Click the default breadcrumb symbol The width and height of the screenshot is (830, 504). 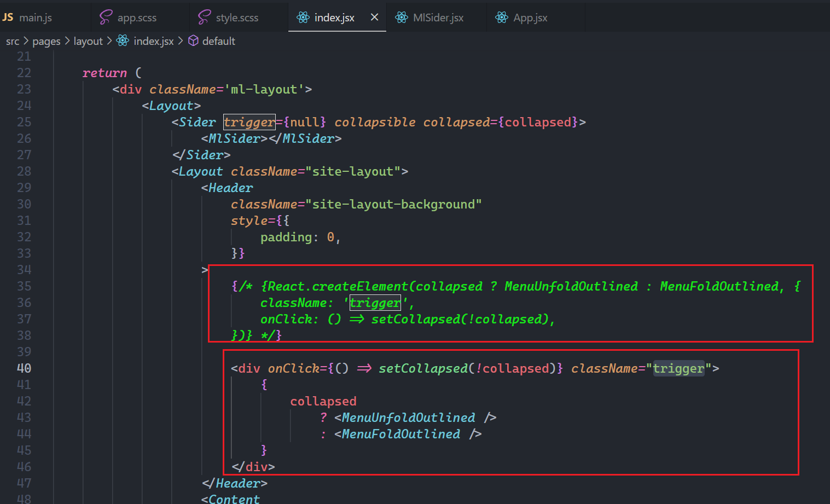pyautogui.click(x=219, y=41)
